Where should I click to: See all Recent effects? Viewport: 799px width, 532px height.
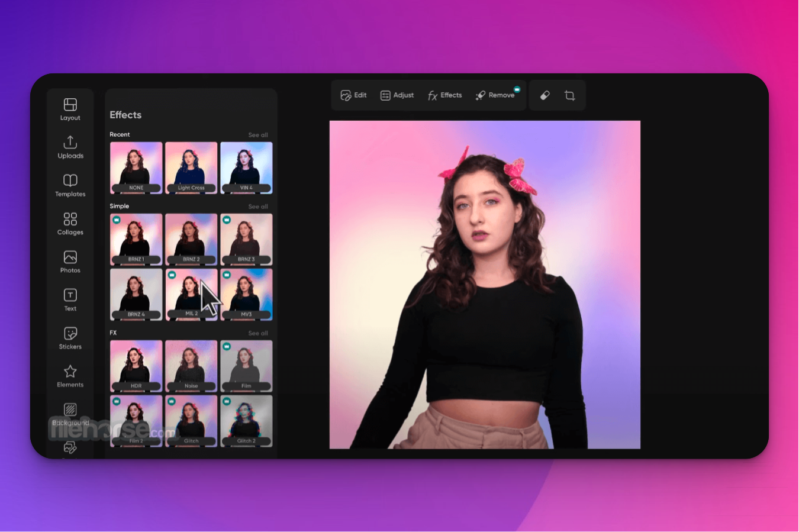258,135
